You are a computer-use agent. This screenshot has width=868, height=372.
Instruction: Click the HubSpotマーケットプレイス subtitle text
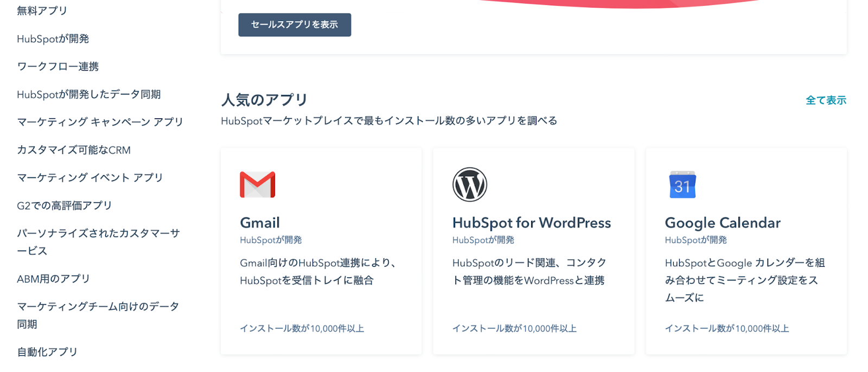(389, 121)
